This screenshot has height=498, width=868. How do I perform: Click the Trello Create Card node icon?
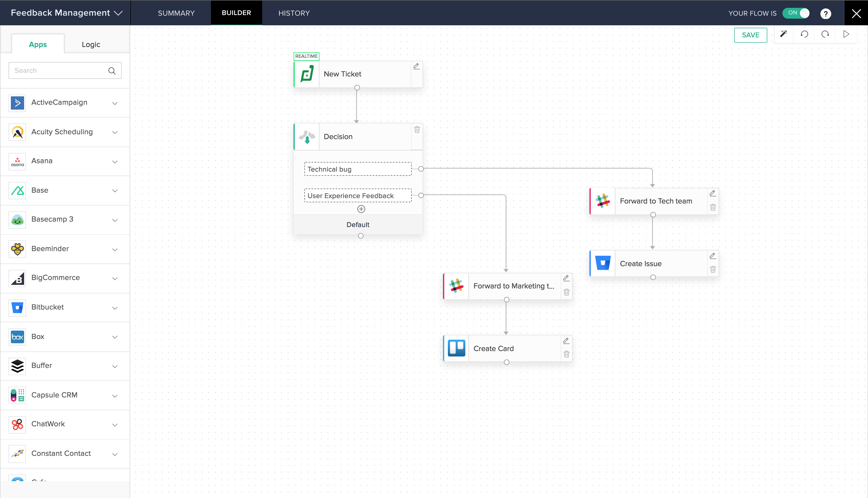point(457,348)
